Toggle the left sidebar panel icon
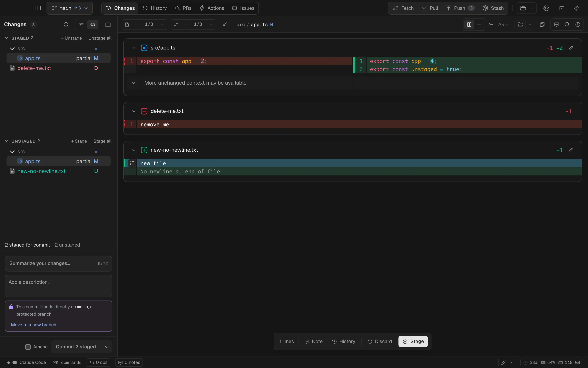This screenshot has width=588, height=368. coord(38,8)
